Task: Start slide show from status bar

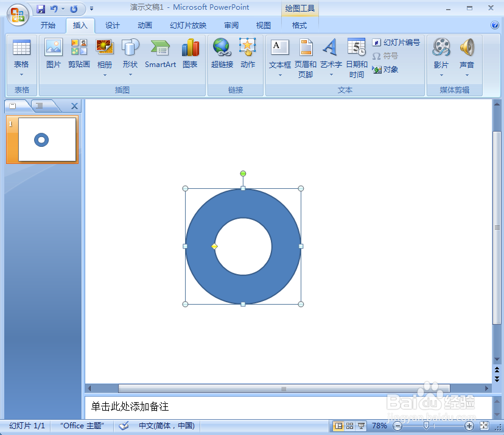Action: [362, 426]
